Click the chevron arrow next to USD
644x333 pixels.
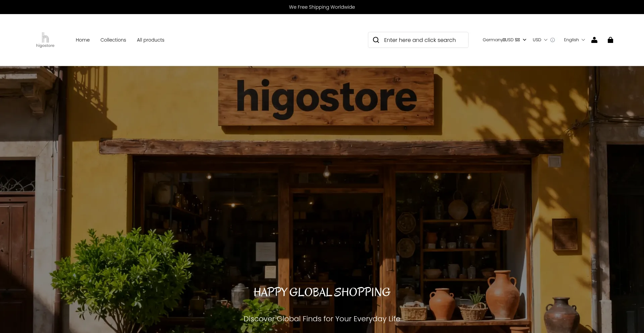coord(546,40)
